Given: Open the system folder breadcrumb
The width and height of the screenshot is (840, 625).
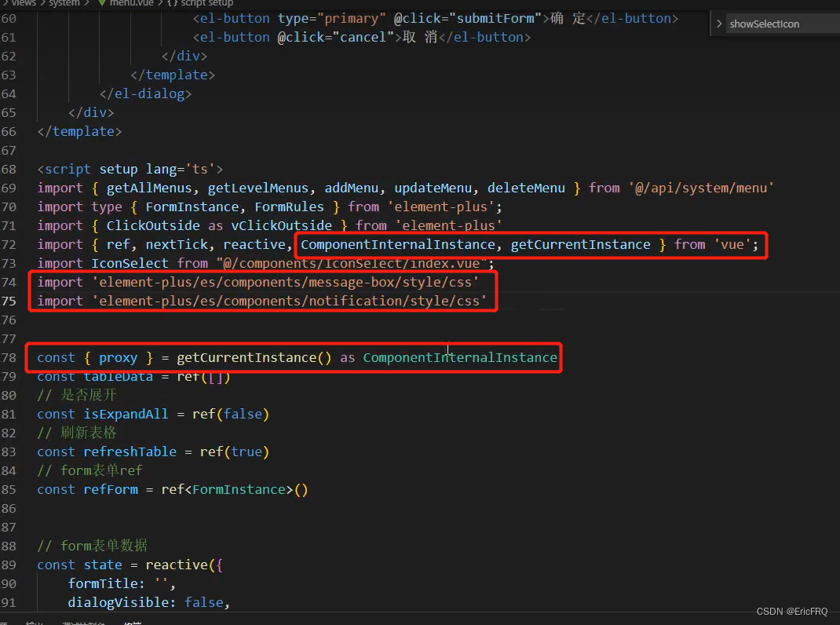Looking at the screenshot, I should (x=64, y=3).
